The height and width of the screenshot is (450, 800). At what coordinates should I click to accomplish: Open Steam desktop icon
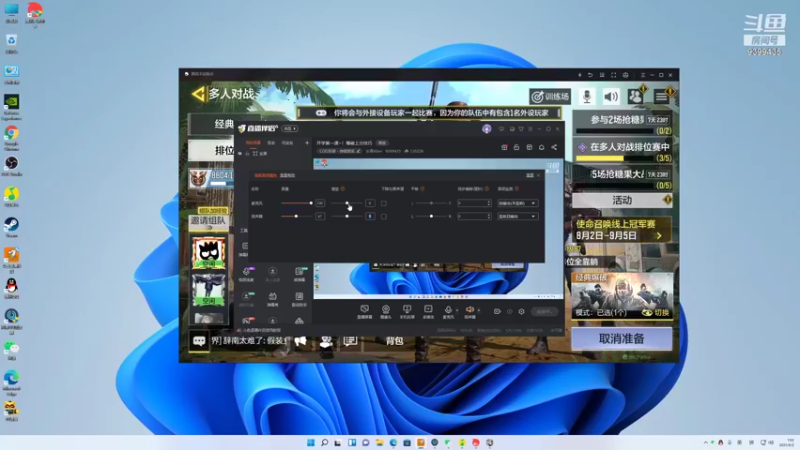coord(11,228)
